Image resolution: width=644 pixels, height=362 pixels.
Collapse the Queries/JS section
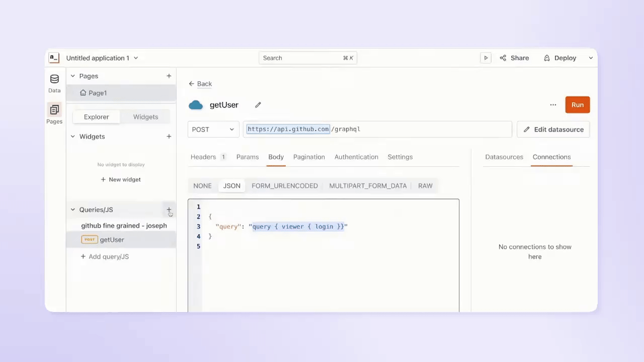72,210
